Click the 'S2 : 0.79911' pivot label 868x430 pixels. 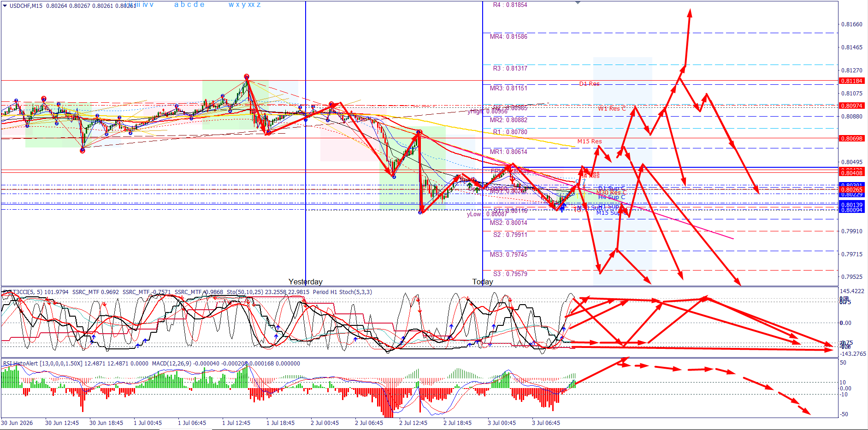coord(510,235)
